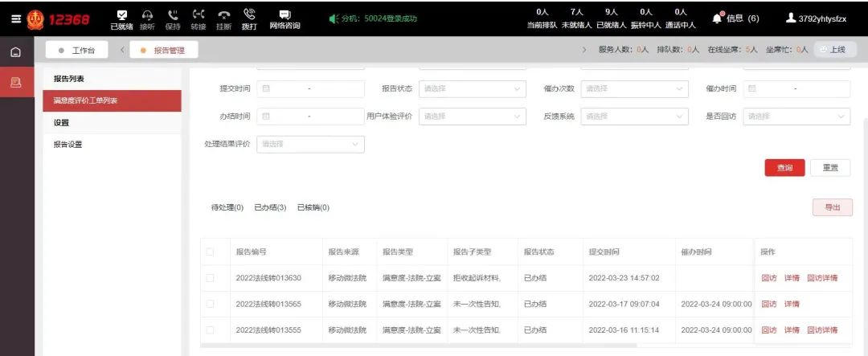The width and height of the screenshot is (868, 356).
Task: Click the 重置 reset button
Action: pyautogui.click(x=829, y=168)
